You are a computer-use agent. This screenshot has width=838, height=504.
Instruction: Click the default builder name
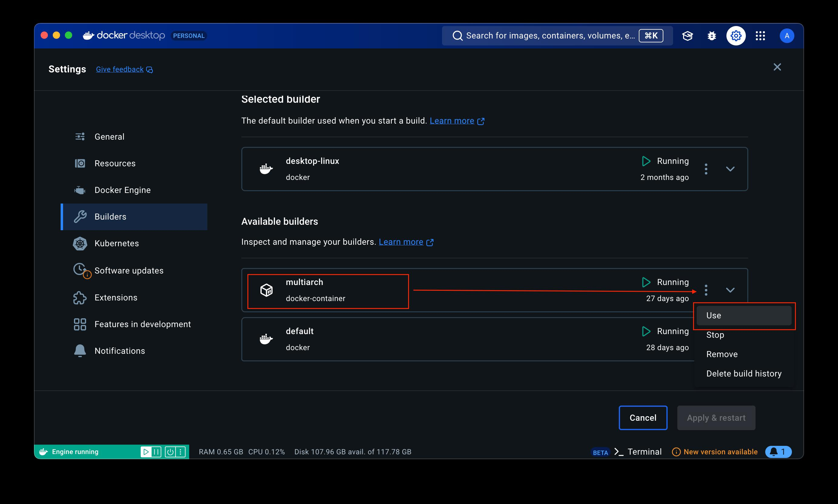pyautogui.click(x=300, y=331)
